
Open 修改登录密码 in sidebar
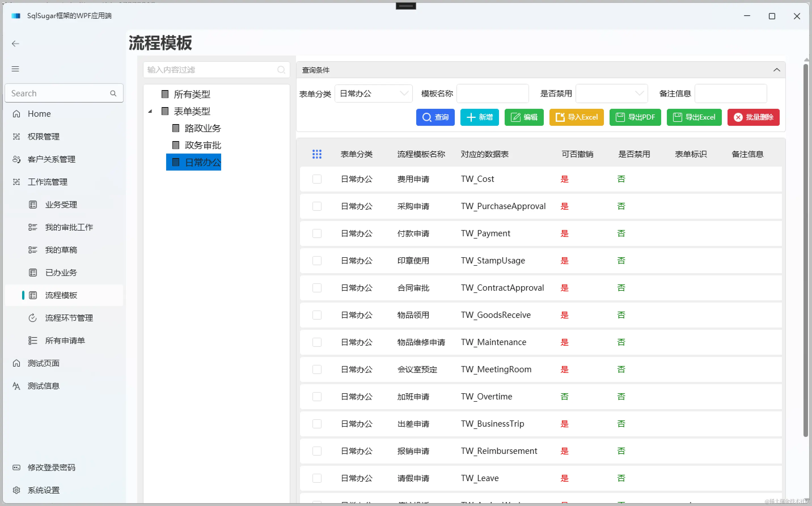click(51, 467)
